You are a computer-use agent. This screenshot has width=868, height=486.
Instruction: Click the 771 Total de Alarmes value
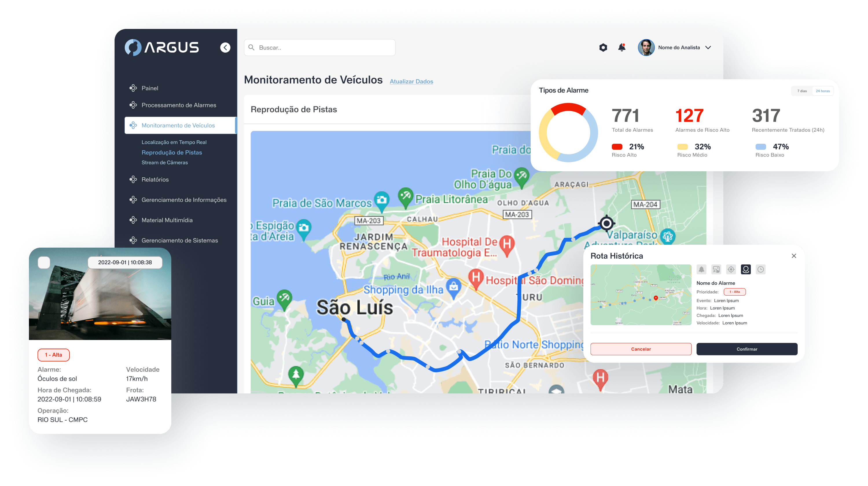point(625,115)
